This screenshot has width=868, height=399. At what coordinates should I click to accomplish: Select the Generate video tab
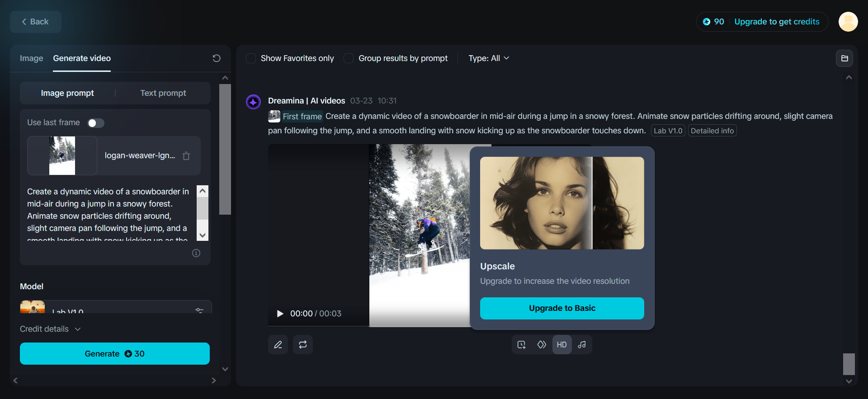82,58
